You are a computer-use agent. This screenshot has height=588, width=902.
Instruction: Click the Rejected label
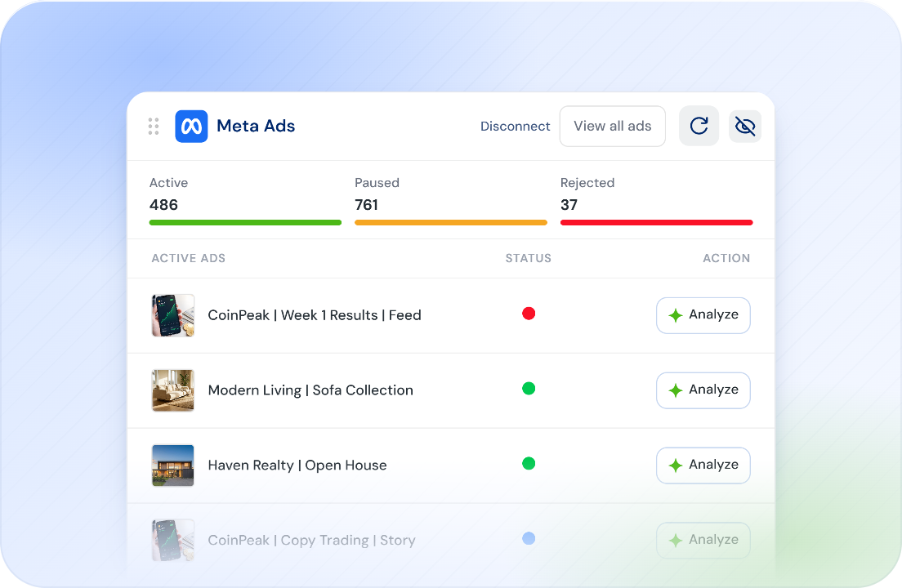pos(587,183)
